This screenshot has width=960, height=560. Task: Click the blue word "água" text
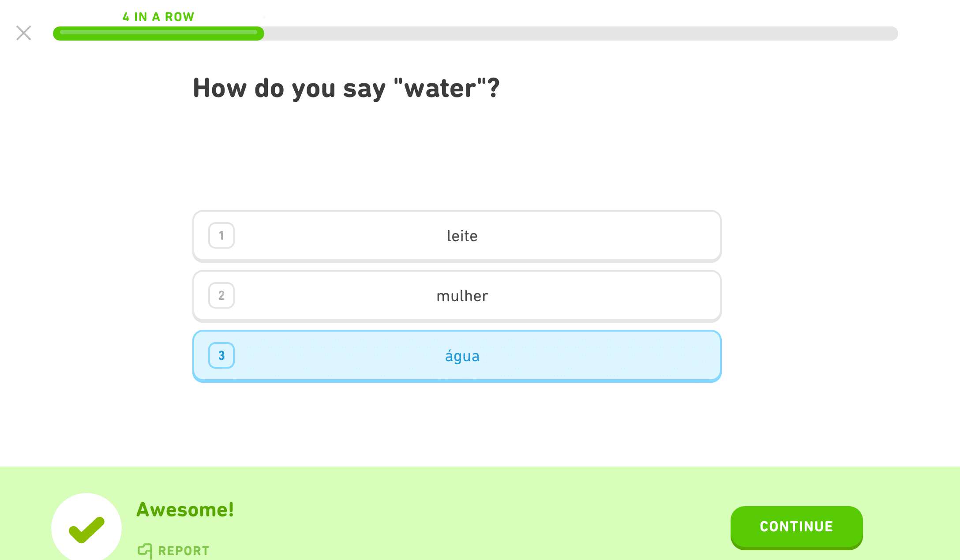462,356
